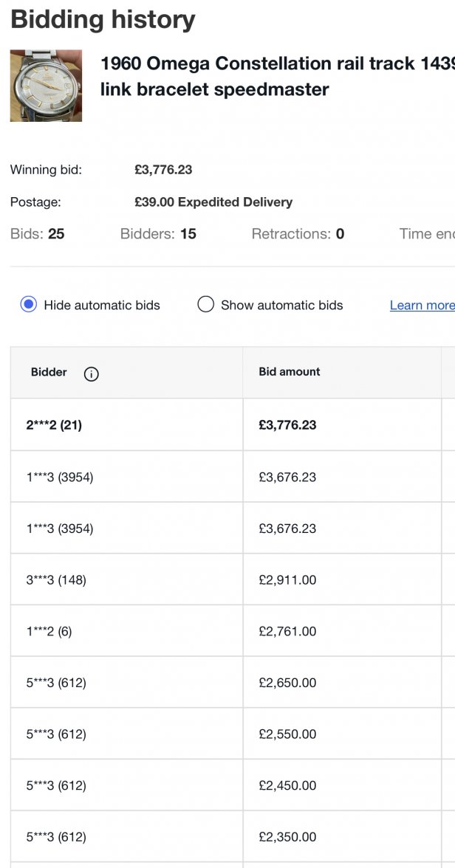Open the Omega Constellation item title link
Viewport: 455px width, 868px height.
coord(277,77)
